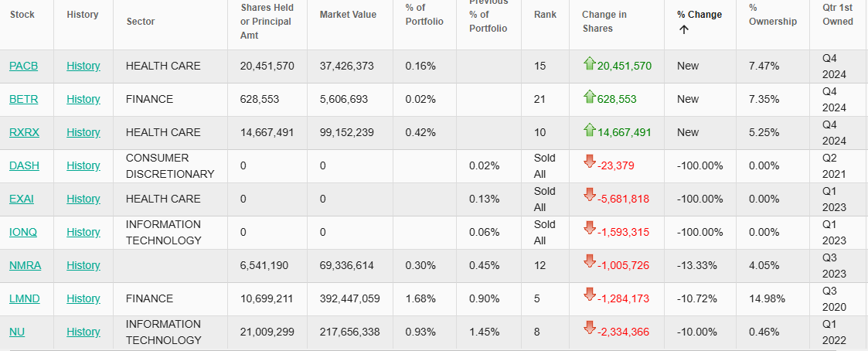Click green up arrow in RXRX row
Image resolution: width=868 pixels, height=351 pixels.
[x=590, y=130]
